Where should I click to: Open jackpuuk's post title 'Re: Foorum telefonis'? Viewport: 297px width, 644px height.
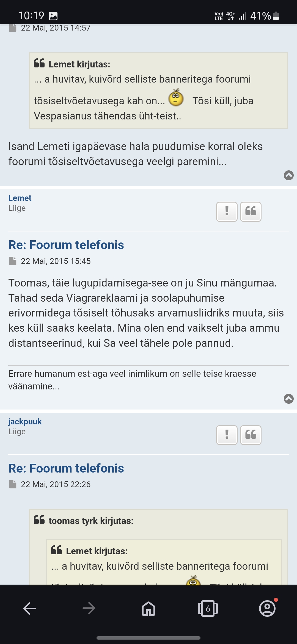pos(66,468)
